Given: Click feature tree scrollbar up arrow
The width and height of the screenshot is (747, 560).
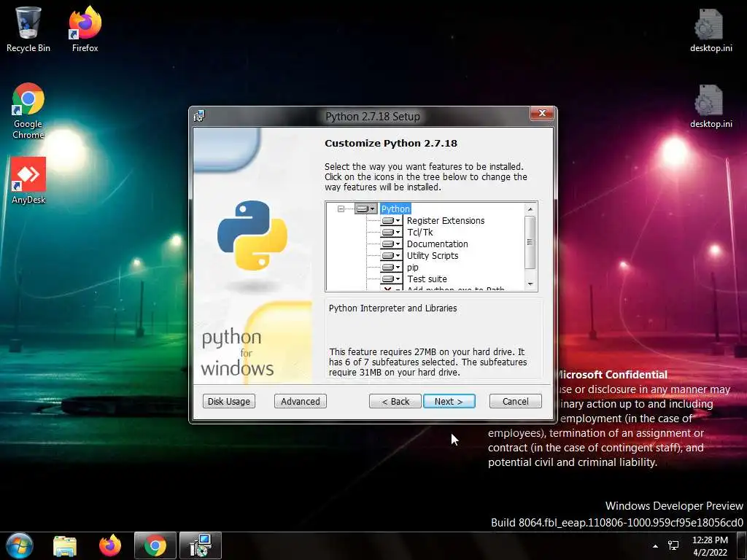Looking at the screenshot, I should pyautogui.click(x=530, y=209).
